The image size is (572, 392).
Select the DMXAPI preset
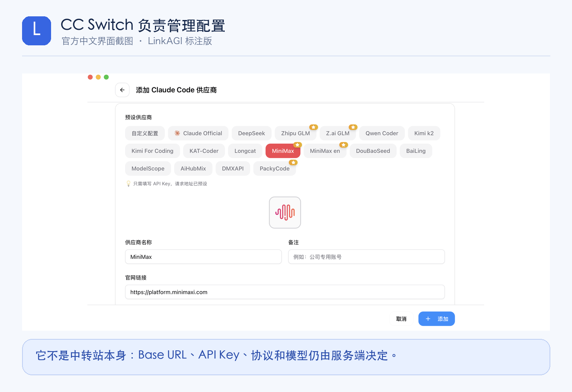pyautogui.click(x=233, y=168)
